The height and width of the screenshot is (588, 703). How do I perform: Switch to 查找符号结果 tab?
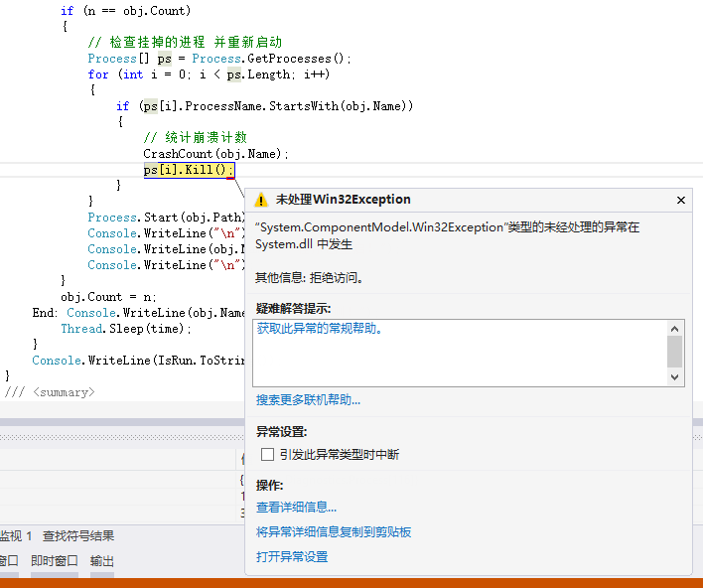[78, 536]
